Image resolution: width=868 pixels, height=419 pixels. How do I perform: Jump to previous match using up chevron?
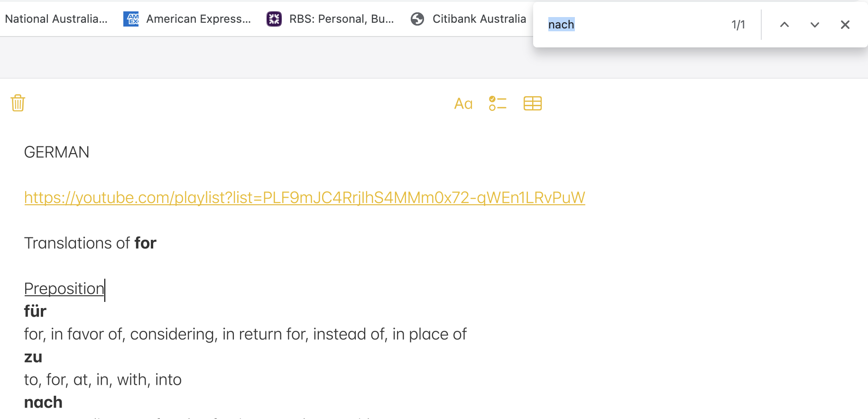click(x=785, y=25)
